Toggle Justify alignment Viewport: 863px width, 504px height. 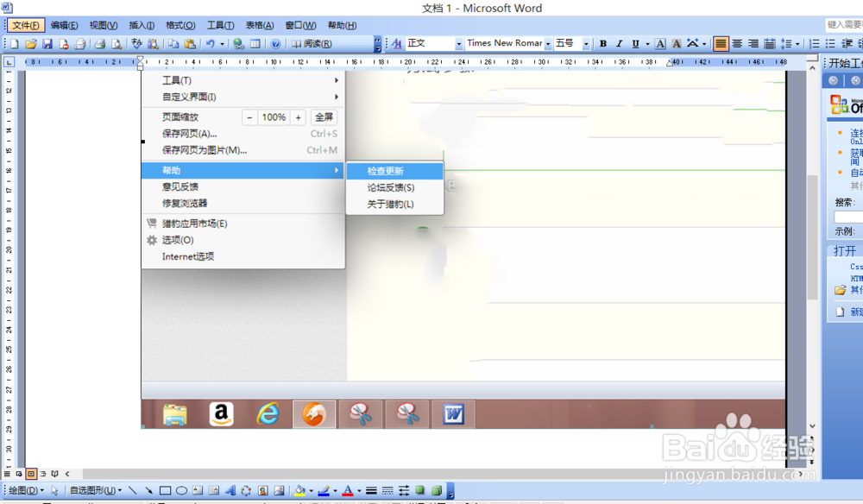tap(721, 43)
